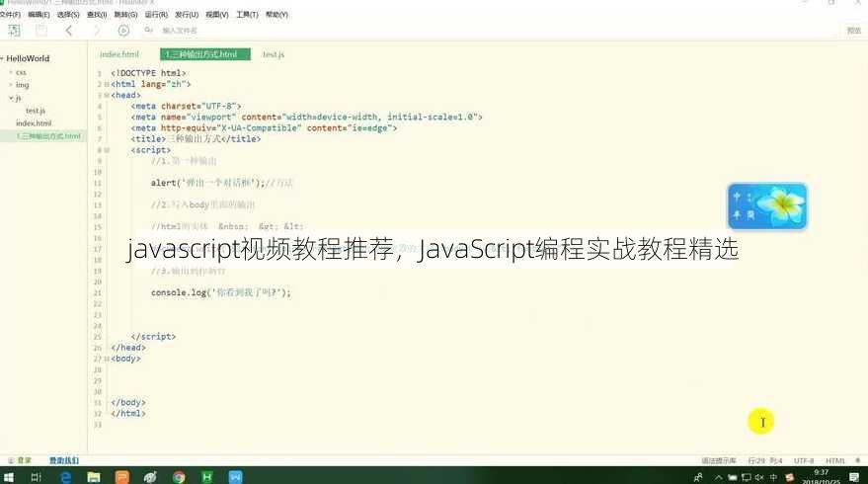
Task: Expand the img folder in project tree
Action: 11,85
